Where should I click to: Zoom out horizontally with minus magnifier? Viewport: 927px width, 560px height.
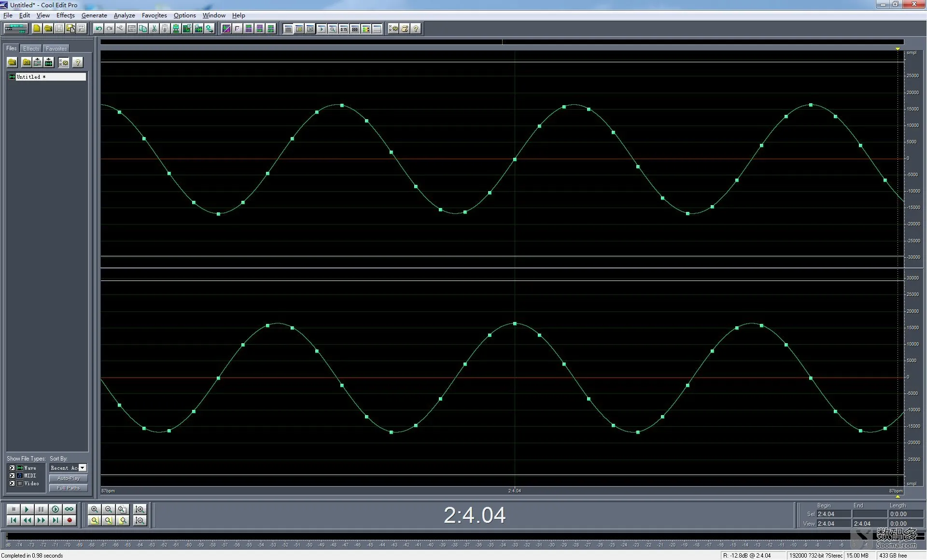click(x=109, y=509)
